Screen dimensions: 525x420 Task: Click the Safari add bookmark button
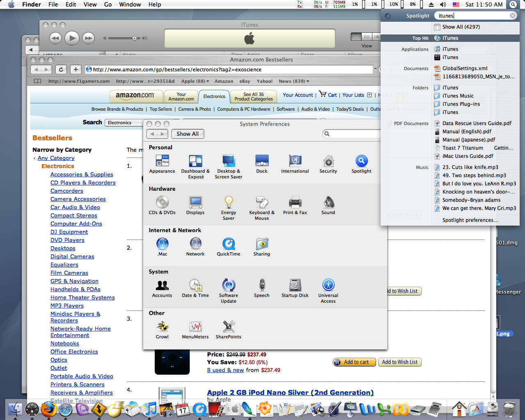(75, 69)
